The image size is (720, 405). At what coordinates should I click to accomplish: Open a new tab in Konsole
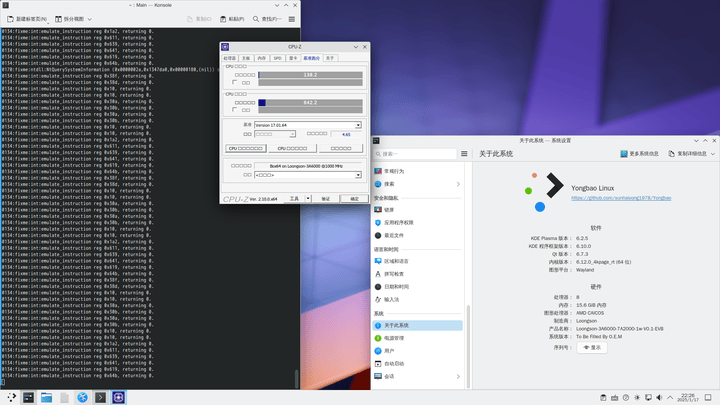(x=26, y=18)
